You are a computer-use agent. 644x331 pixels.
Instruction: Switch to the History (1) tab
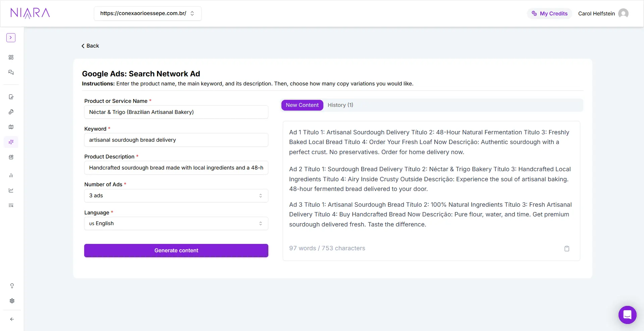pyautogui.click(x=340, y=105)
